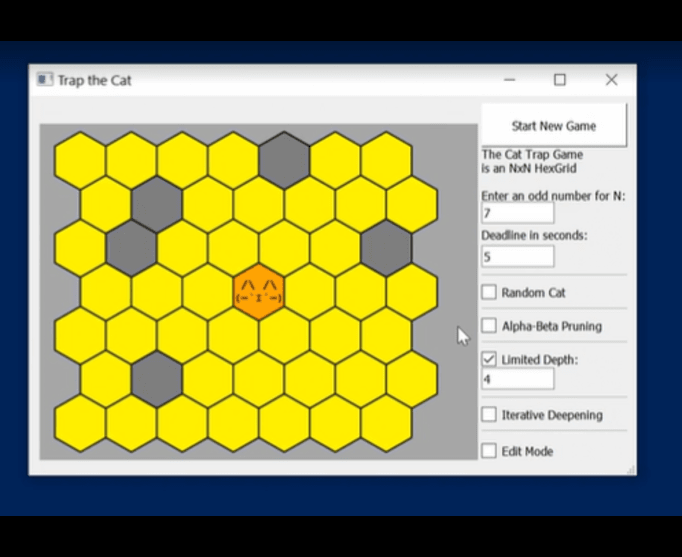Screen dimensions: 682x557
Task: Select the top-left corner yellow hexagon
Action: (x=80, y=160)
